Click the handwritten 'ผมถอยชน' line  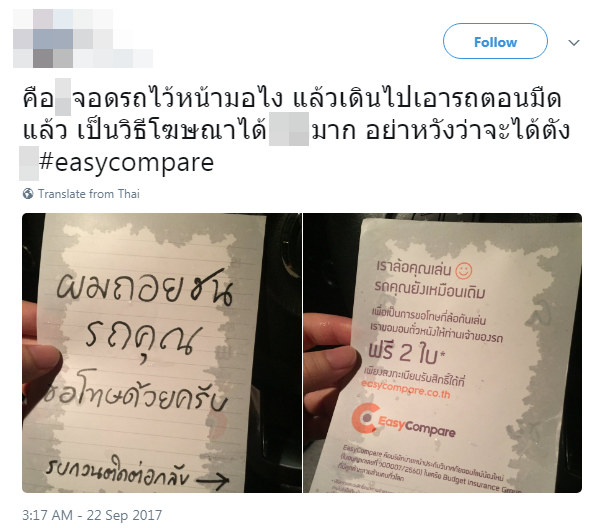pyautogui.click(x=145, y=287)
